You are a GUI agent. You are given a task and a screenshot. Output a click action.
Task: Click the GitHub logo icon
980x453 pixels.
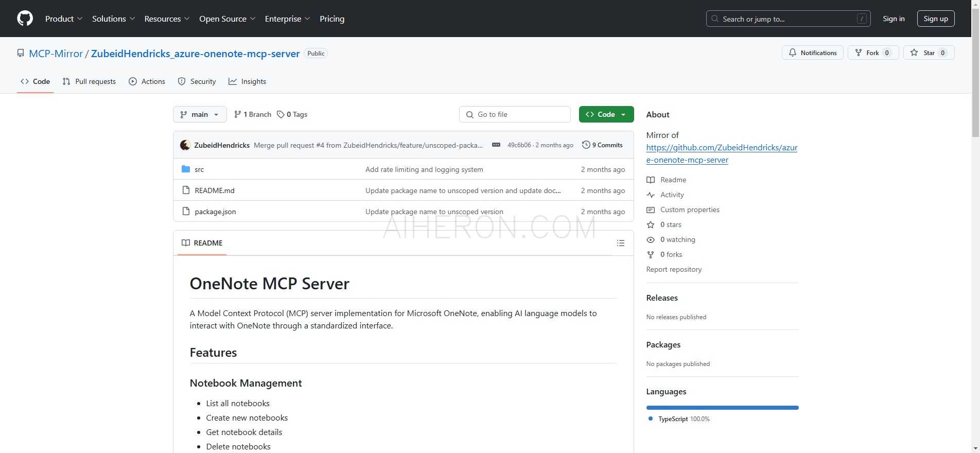25,19
